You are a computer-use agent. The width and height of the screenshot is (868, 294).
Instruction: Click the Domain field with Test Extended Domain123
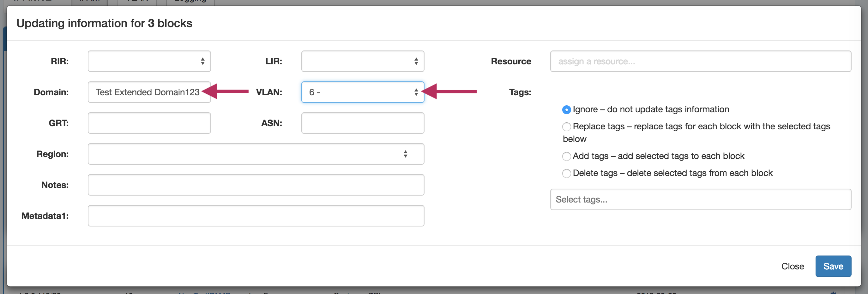pos(148,92)
